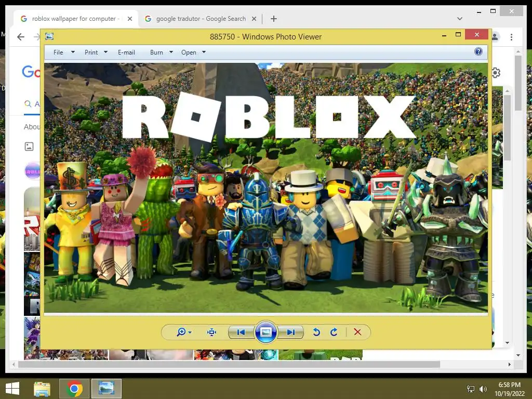Open File Explorer from the taskbar
The image size is (532, 399).
(x=42, y=389)
